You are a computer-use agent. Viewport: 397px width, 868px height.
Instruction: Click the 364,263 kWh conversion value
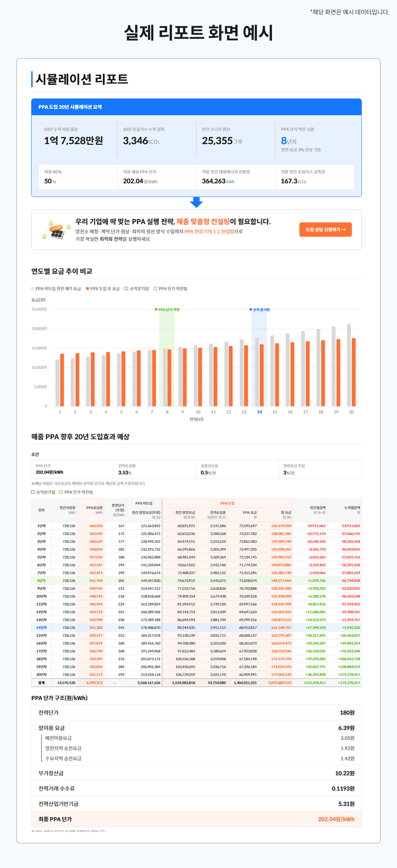coord(218,181)
